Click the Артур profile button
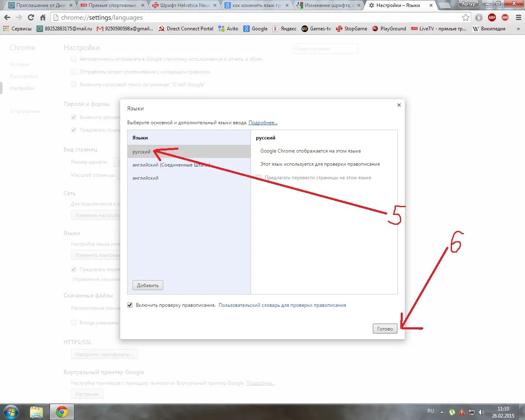Viewport: 525px width, 420px height. [x=468, y=4]
